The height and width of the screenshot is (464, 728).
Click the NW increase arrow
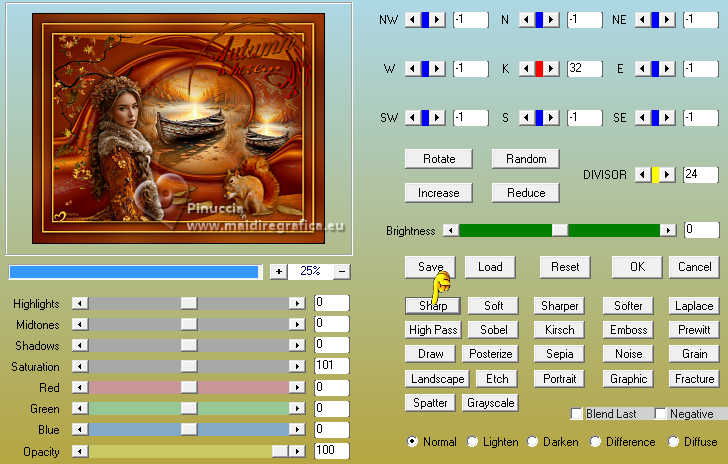click(436, 20)
